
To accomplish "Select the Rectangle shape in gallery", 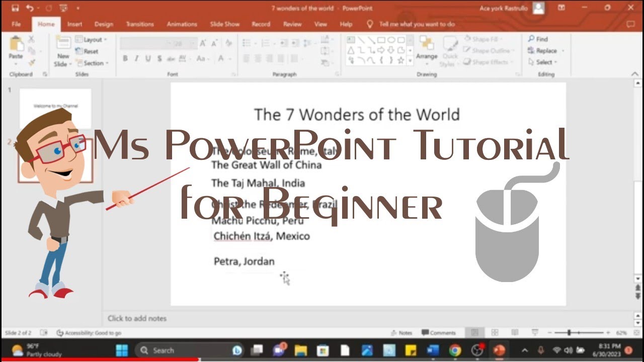I will (x=381, y=40).
